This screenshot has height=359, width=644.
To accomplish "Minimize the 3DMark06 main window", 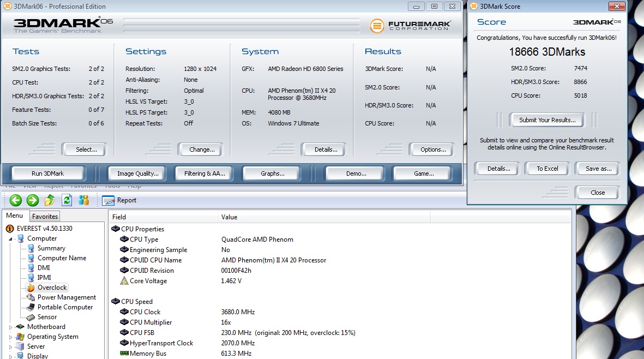I will pyautogui.click(x=417, y=6).
